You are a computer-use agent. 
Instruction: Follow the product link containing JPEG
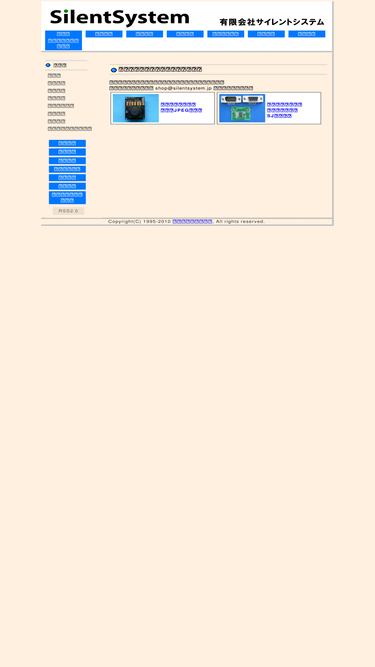182,107
